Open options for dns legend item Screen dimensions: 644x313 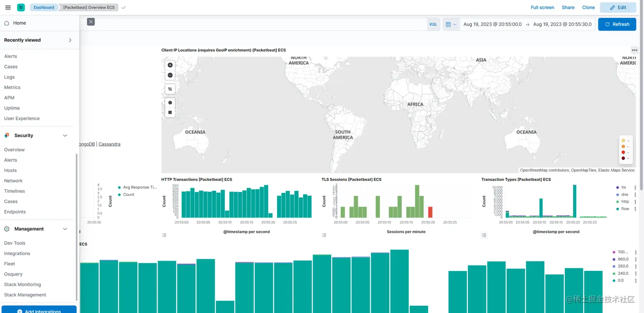pos(635,195)
